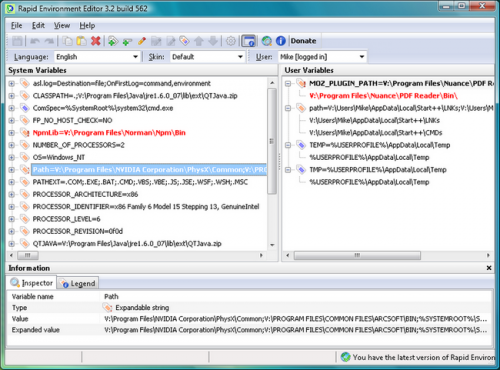Click the Expandable string type icon
Viewport: 500px width, 370px height.
coord(107,307)
